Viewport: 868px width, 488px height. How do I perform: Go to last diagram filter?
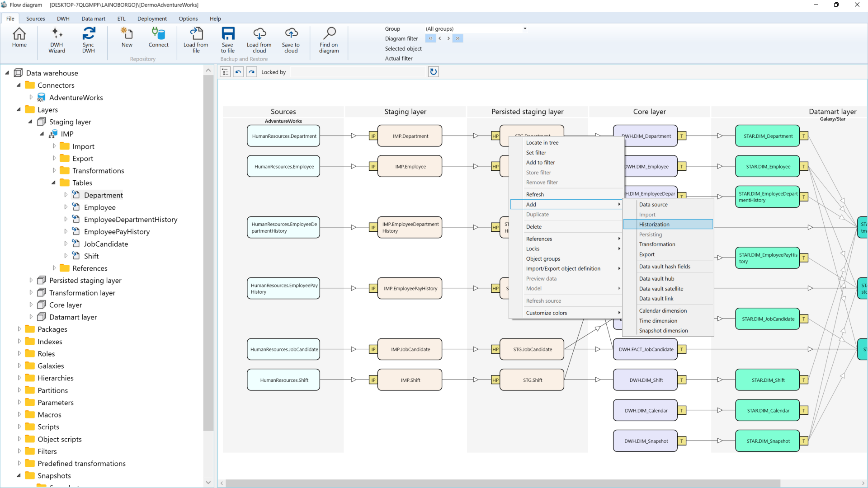[458, 38]
